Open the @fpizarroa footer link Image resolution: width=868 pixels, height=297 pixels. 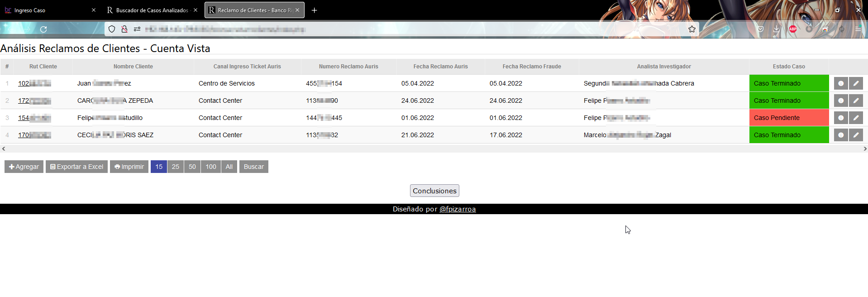point(458,209)
